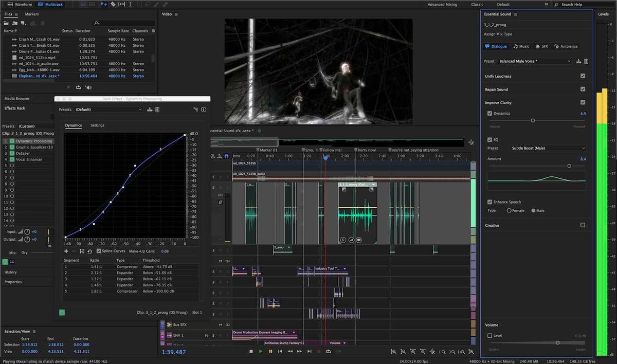Click the zoom in icon near the transport bar
Screen dimensions: 617x364
pyautogui.click(x=394, y=352)
